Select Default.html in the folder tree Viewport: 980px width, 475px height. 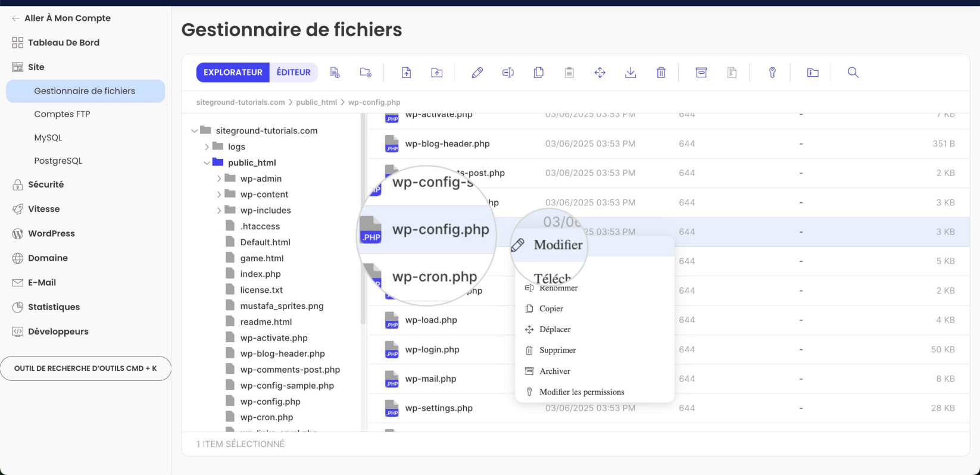pyautogui.click(x=266, y=242)
